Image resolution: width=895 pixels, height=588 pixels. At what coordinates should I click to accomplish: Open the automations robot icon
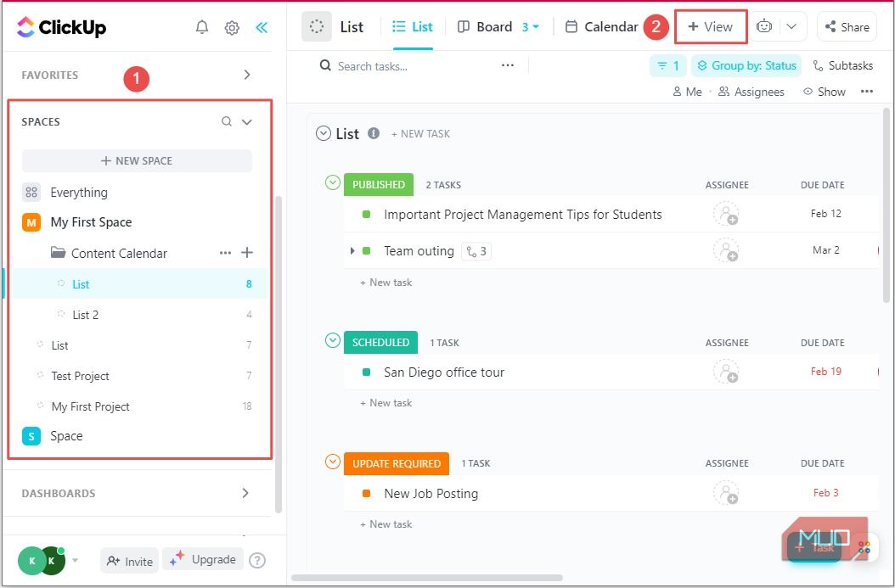tap(763, 26)
